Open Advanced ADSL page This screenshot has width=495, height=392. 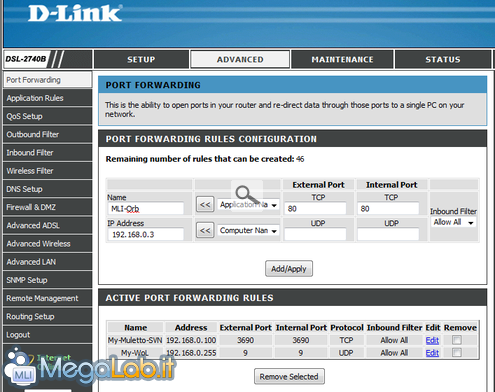47,225
